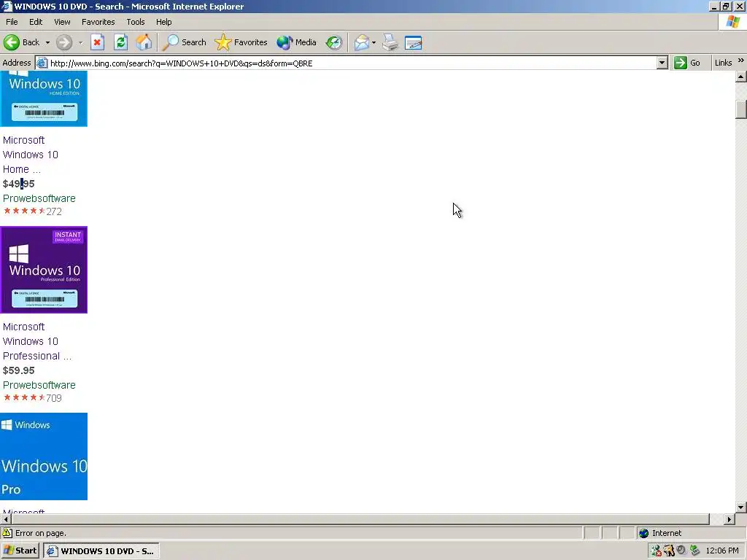
Task: Open the Windows Start button
Action: point(20,551)
